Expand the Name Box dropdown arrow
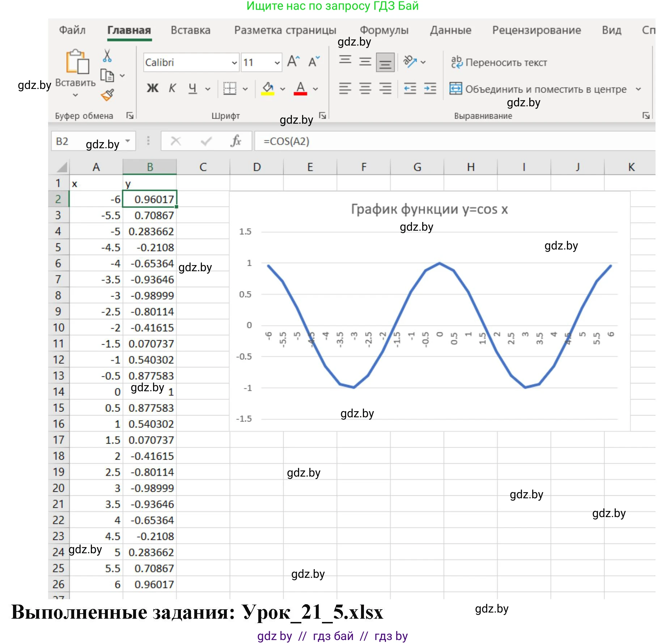The width and height of the screenshot is (666, 644). pos(128,141)
